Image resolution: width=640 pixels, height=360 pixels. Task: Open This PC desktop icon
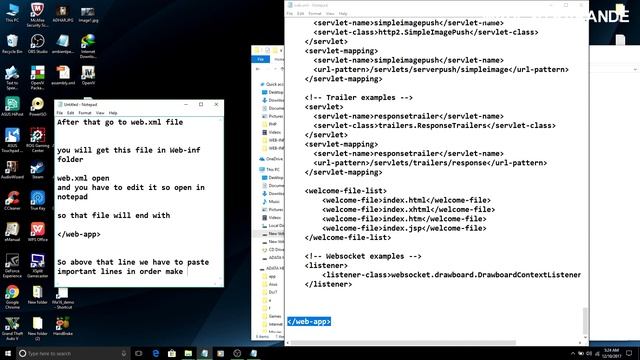(12, 12)
